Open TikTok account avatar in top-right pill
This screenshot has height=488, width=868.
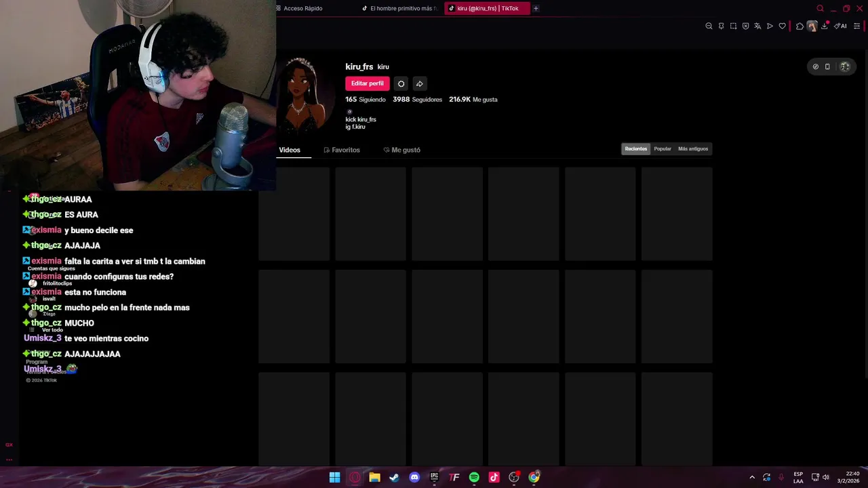coord(845,66)
